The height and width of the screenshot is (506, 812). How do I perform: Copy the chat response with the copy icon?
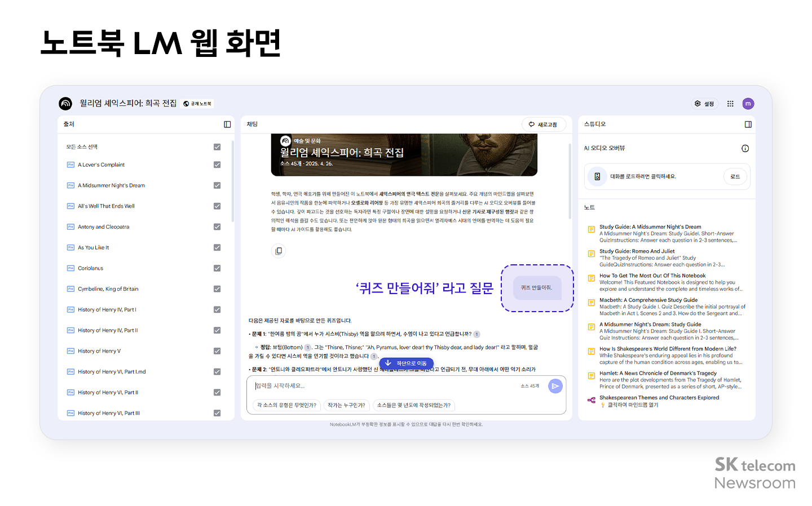(278, 251)
